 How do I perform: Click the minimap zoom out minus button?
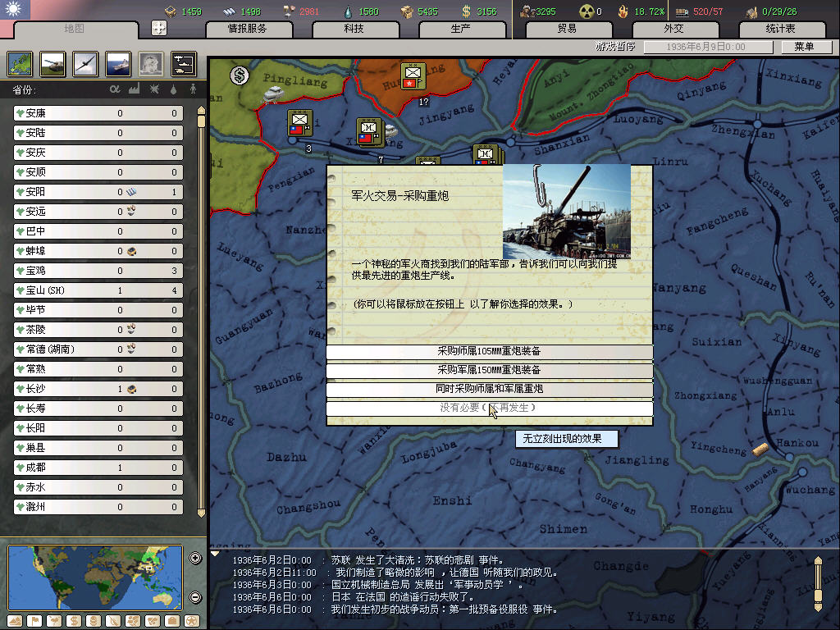(x=195, y=596)
